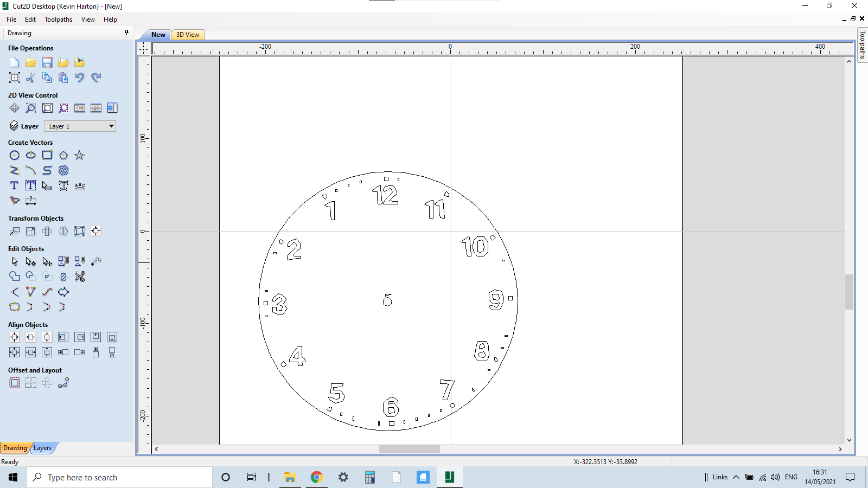Image resolution: width=868 pixels, height=488 pixels.
Task: Expand the Links taskbar chevron
Action: (736, 477)
